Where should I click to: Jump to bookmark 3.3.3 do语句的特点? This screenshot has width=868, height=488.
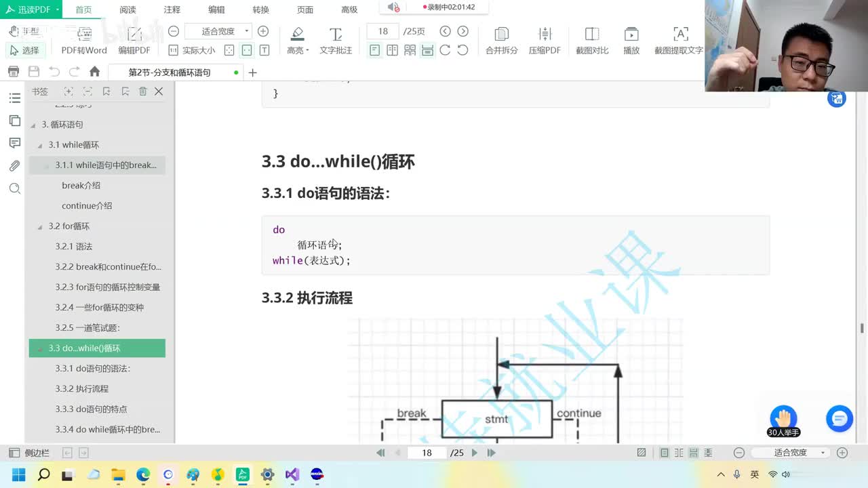pyautogui.click(x=91, y=409)
